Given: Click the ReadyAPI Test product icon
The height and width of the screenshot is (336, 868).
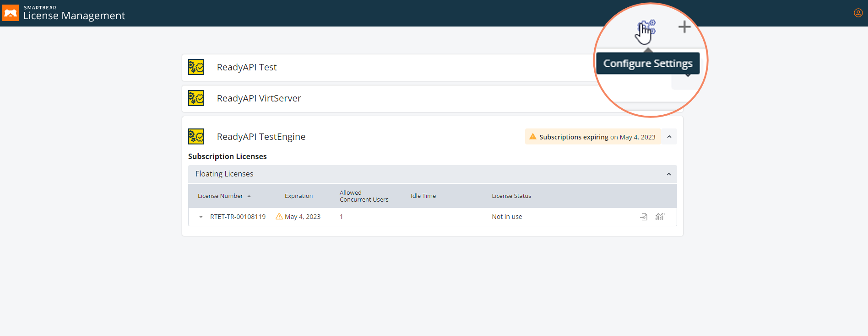Looking at the screenshot, I should tap(196, 67).
